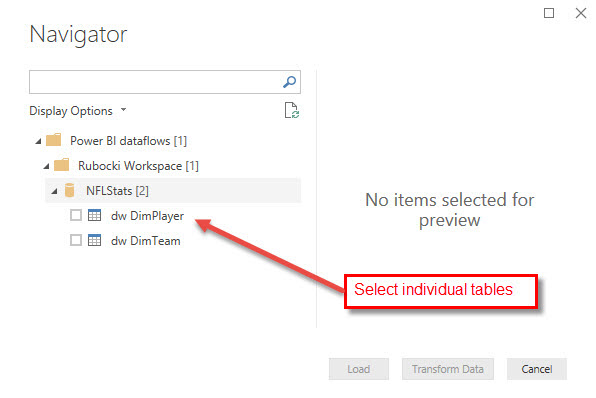Click the Power BI dataflows folder icon

[x=54, y=140]
